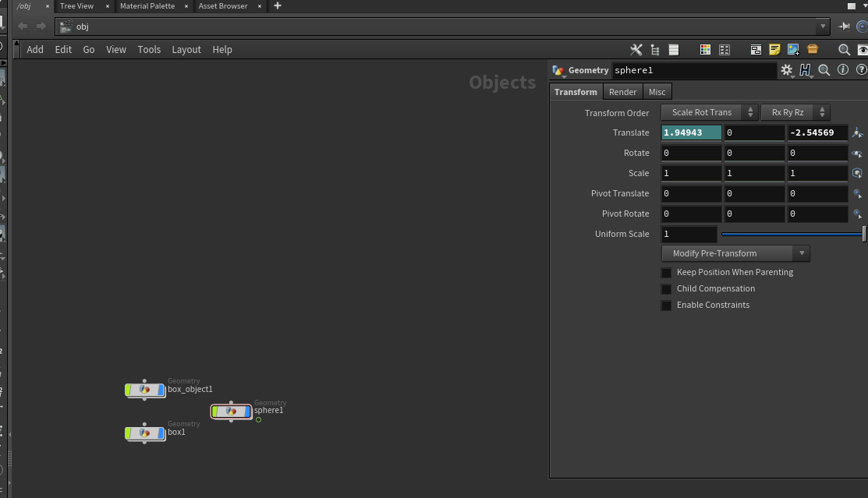Open the parameter pane gear menu
The height and width of the screenshot is (498, 868).
[786, 70]
